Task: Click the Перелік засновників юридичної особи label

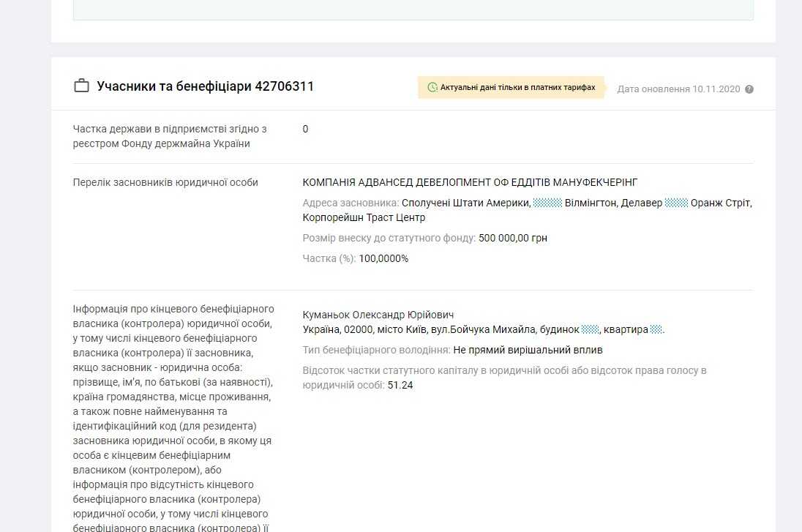Action: pos(165,182)
